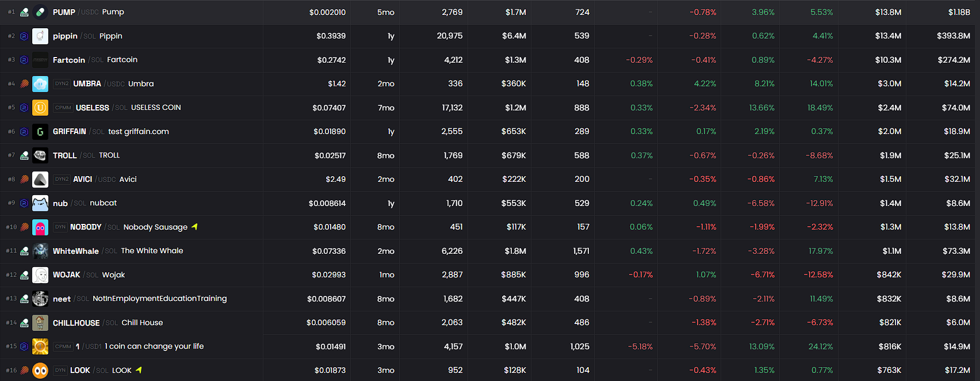Viewport: 980px width, 381px height.
Task: Click the DEX icon in PUMP row
Action: [x=24, y=12]
